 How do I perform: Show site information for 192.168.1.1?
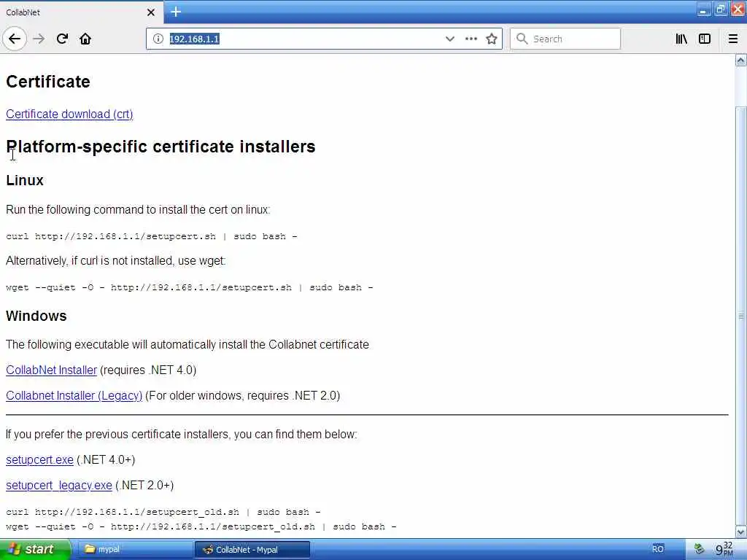tap(158, 39)
